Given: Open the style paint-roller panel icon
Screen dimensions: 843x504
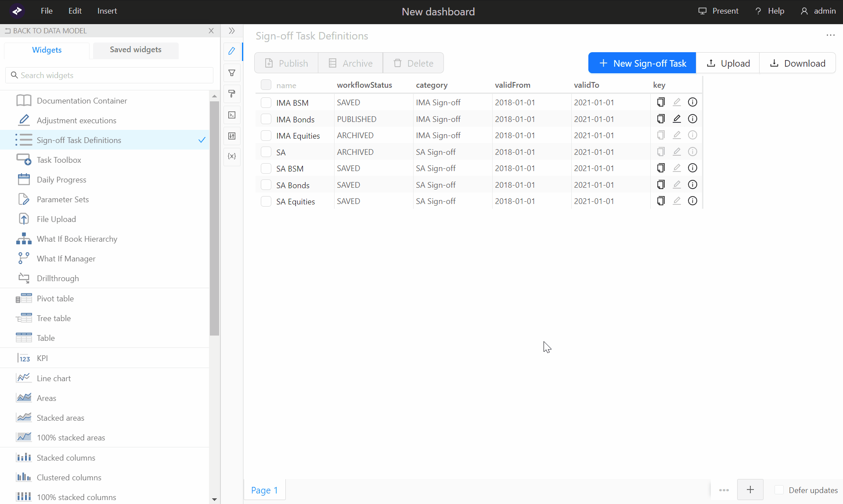Looking at the screenshot, I should [232, 93].
